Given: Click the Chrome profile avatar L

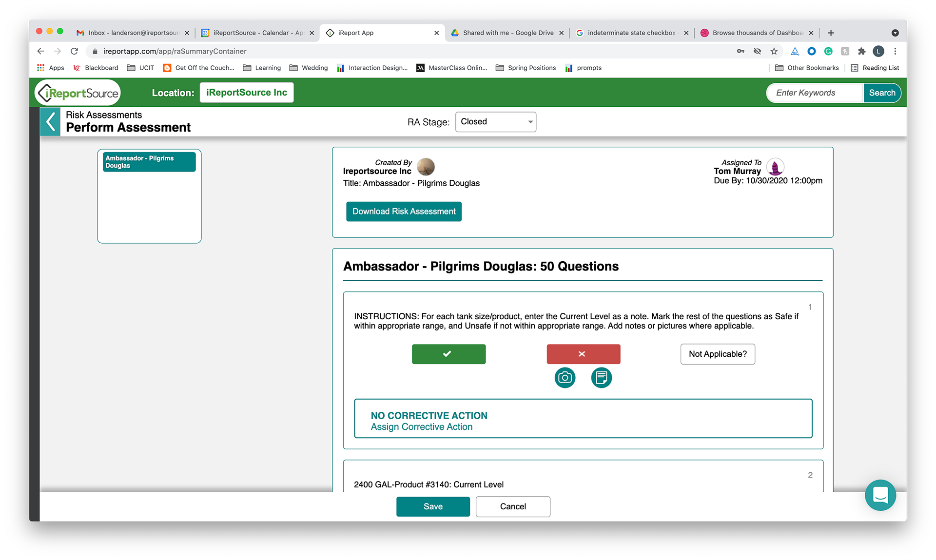Looking at the screenshot, I should [878, 51].
